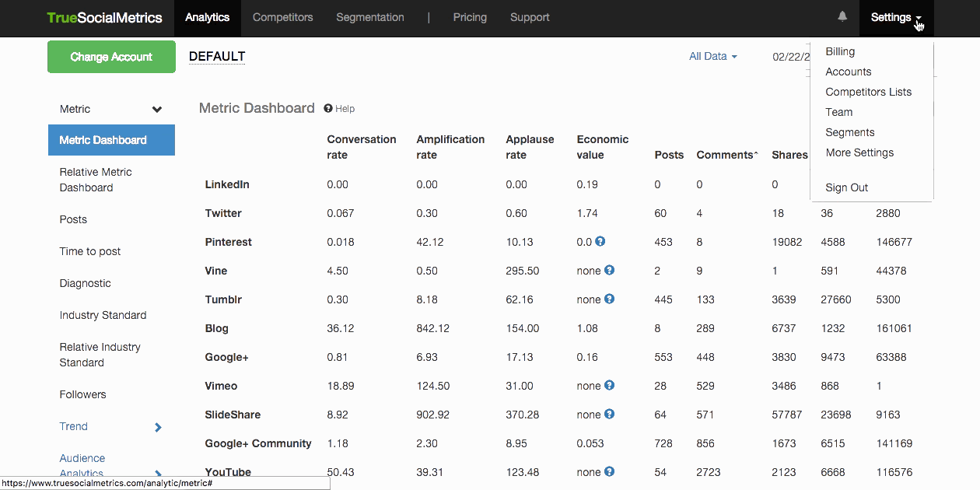The width and height of the screenshot is (980, 490).
Task: Click the question icon in Vimeo row
Action: point(609,386)
